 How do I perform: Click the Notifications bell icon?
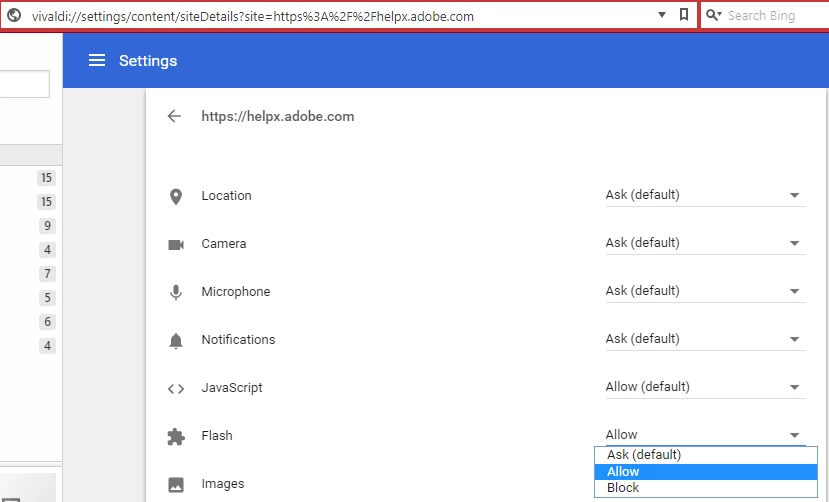pyautogui.click(x=176, y=341)
